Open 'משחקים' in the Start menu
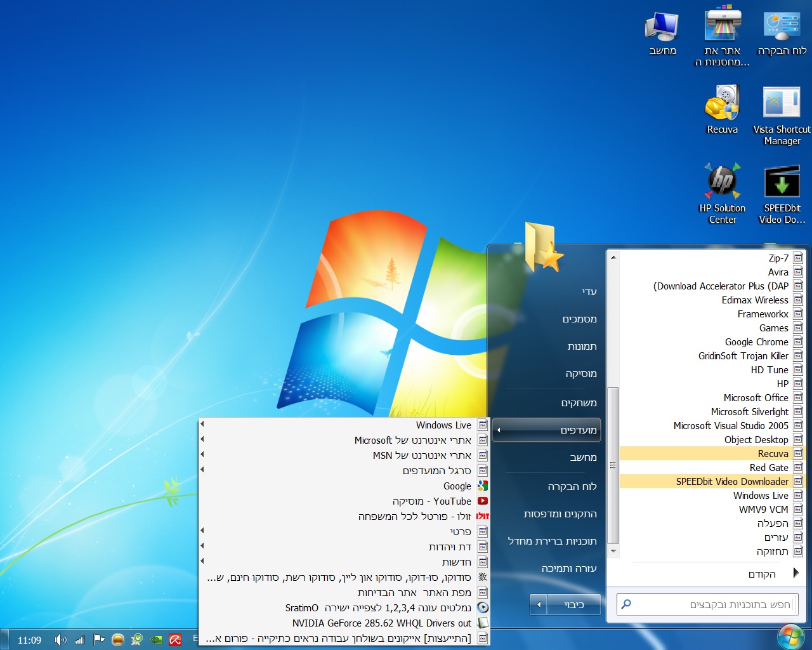Viewport: 812px width, 650px height. tap(547, 403)
